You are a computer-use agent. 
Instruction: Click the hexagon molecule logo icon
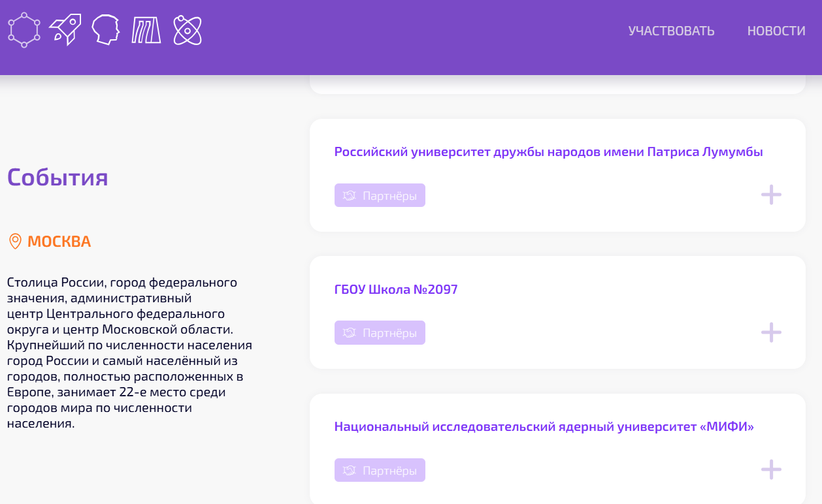[24, 30]
